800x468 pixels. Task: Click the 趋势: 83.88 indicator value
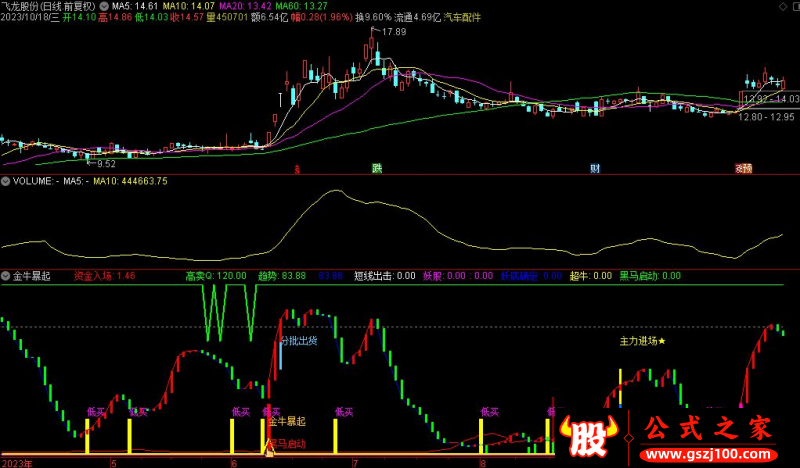[282, 276]
